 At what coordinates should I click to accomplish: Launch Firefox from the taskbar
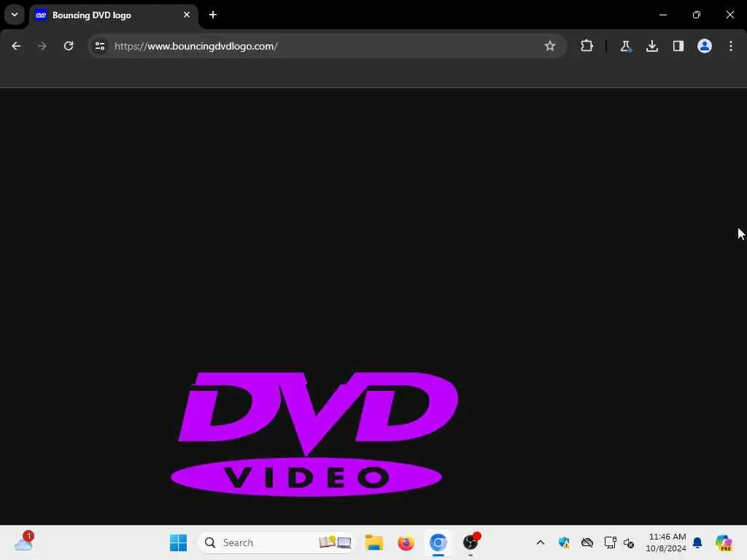[x=406, y=542]
